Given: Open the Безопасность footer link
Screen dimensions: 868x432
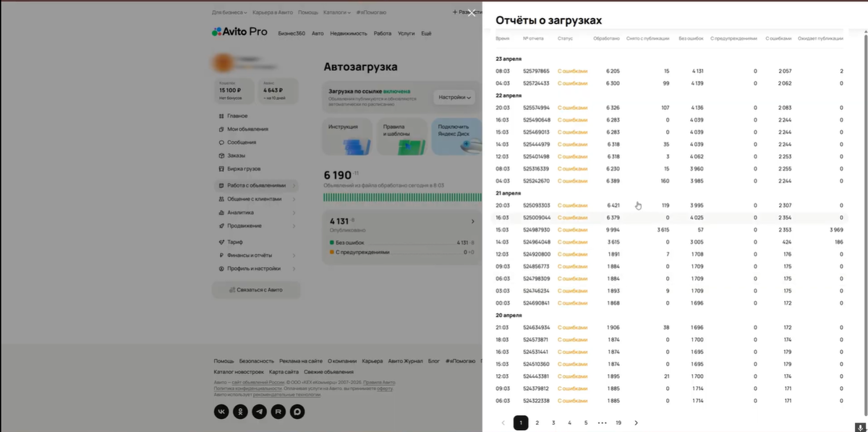Looking at the screenshot, I should [257, 360].
